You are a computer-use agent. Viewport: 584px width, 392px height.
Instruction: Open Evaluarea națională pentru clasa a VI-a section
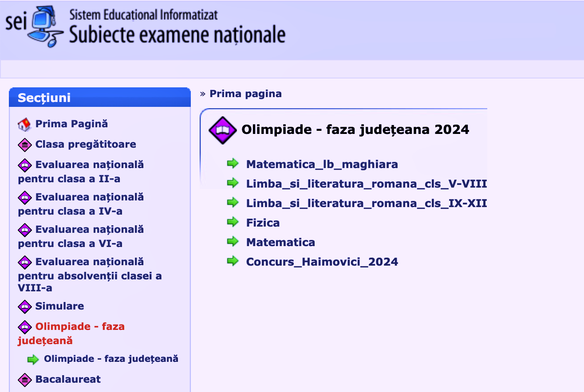click(x=81, y=236)
